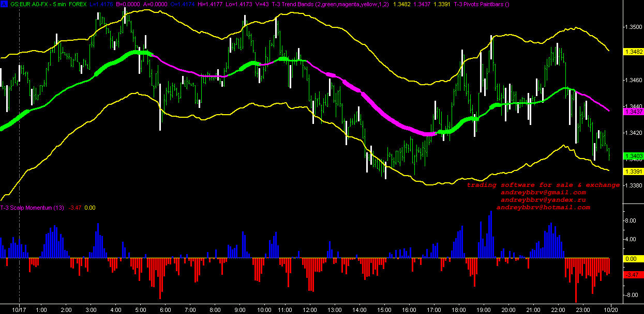Click the 10/17 date marker on time axis
The height and width of the screenshot is (314, 644).
click(x=19, y=309)
